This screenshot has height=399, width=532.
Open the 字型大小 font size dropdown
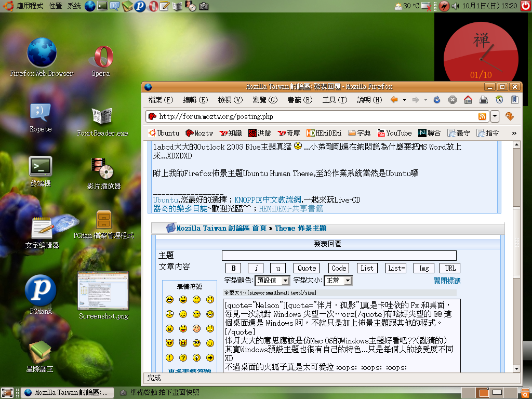pos(338,281)
